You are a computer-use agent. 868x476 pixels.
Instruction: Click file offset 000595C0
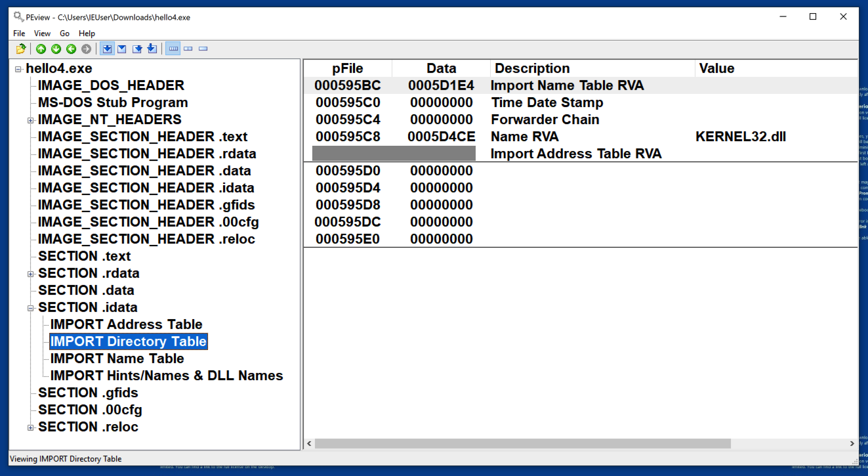tap(348, 102)
